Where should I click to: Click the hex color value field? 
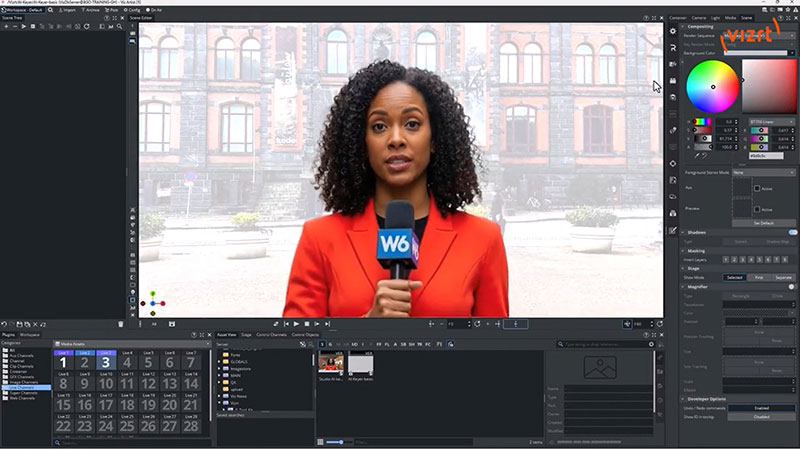(766, 156)
